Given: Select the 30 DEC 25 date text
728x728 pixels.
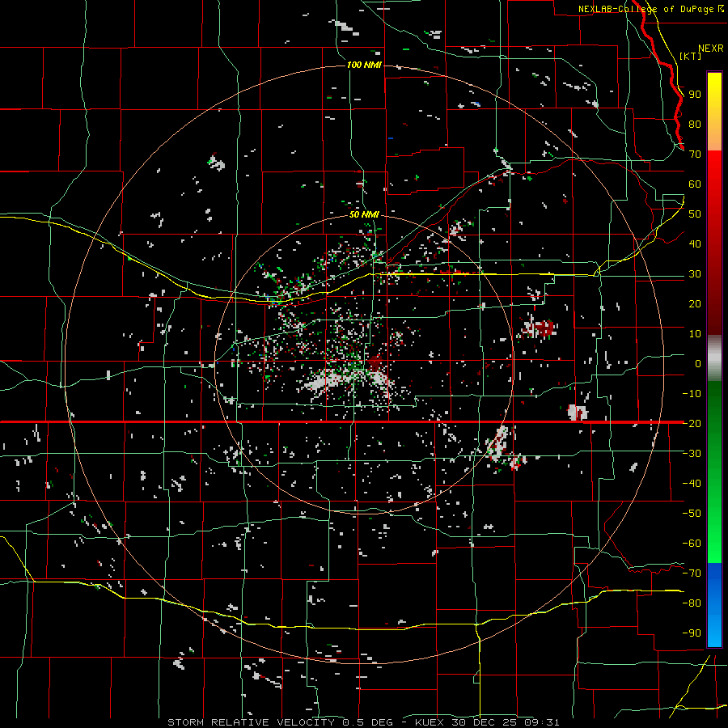Looking at the screenshot, I should 484,722.
